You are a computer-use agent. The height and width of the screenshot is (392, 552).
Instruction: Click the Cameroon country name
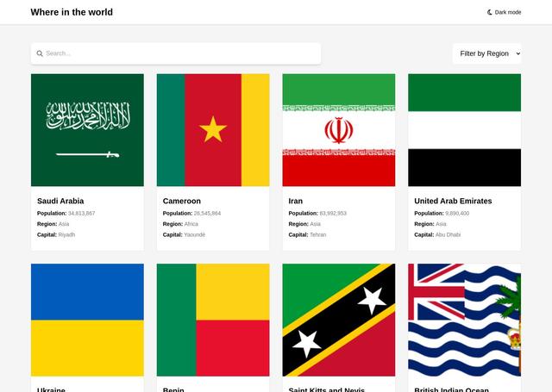coord(182,201)
